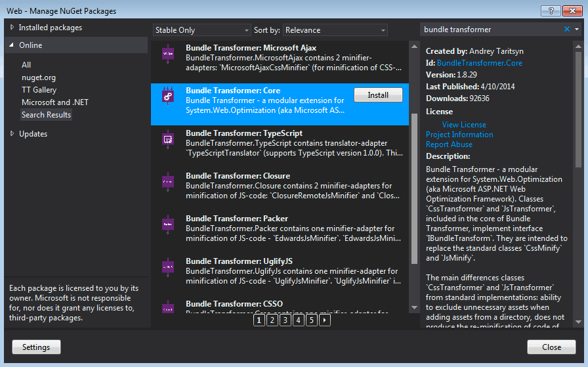The height and width of the screenshot is (367, 588).
Task: Click the details pane scrollbar thumb
Action: (x=578, y=110)
